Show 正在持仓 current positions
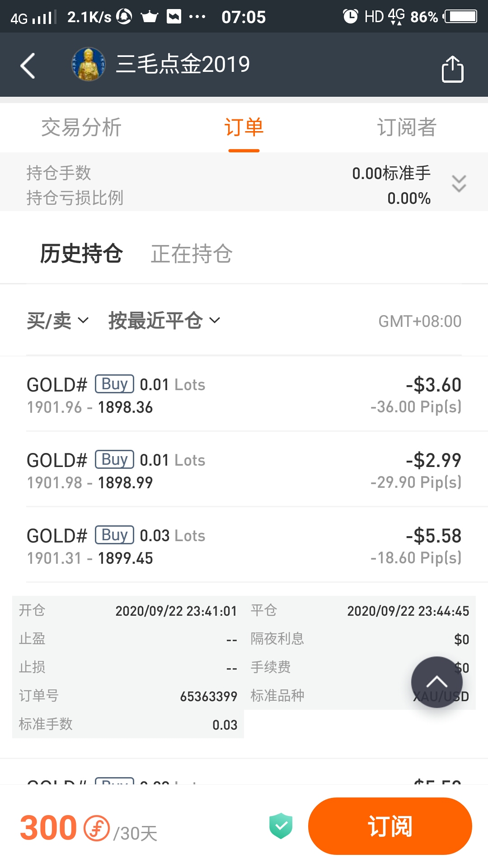The image size is (488, 868). 192,253
